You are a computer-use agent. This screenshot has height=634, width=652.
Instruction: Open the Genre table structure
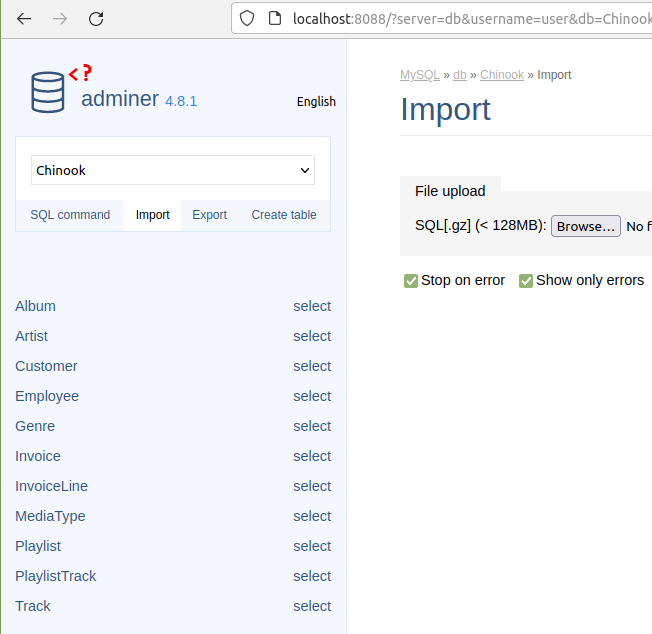[x=35, y=426]
